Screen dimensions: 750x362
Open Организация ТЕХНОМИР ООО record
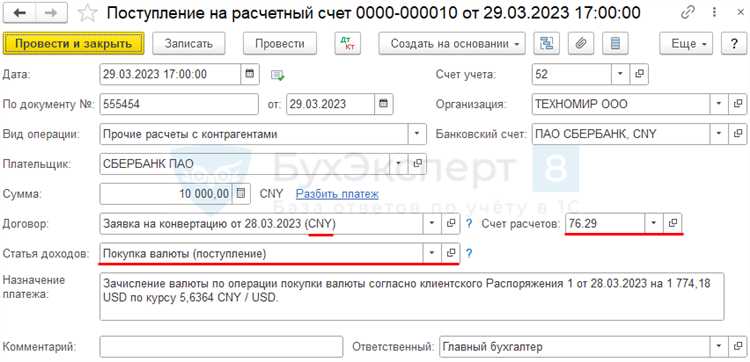[738, 104]
